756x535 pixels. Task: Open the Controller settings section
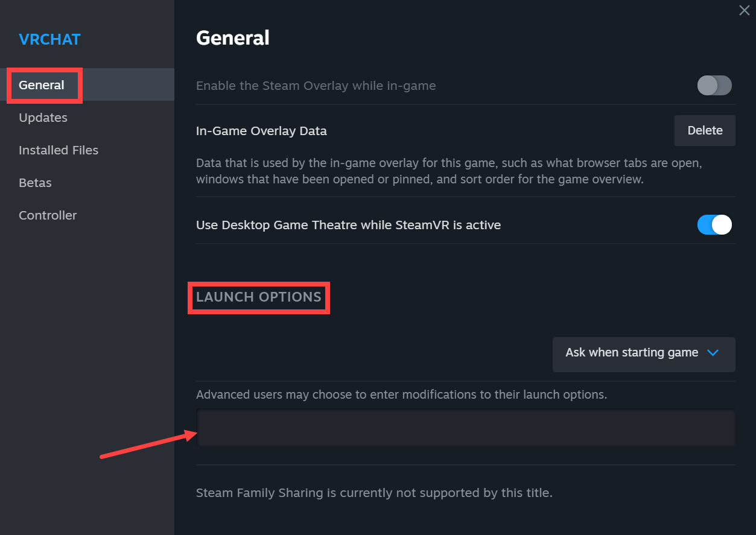point(47,215)
